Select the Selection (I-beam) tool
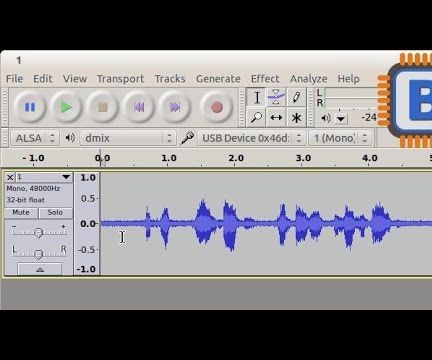The height and width of the screenshot is (360, 432). coord(256,97)
